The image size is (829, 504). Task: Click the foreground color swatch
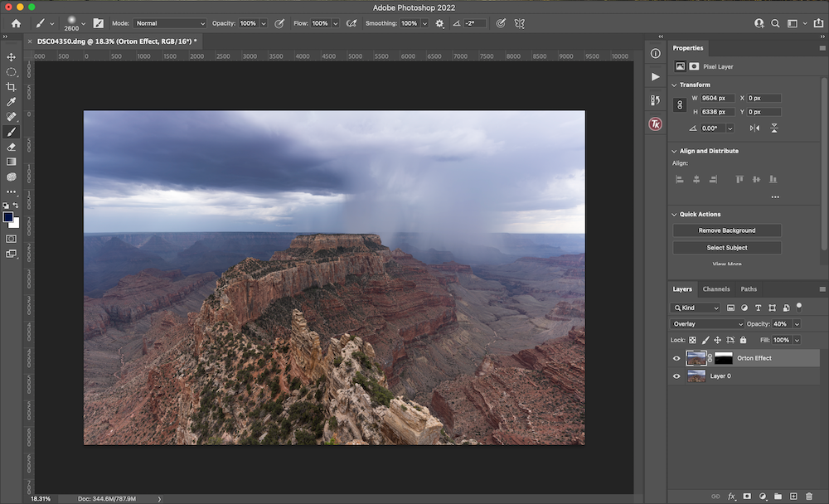tap(9, 216)
